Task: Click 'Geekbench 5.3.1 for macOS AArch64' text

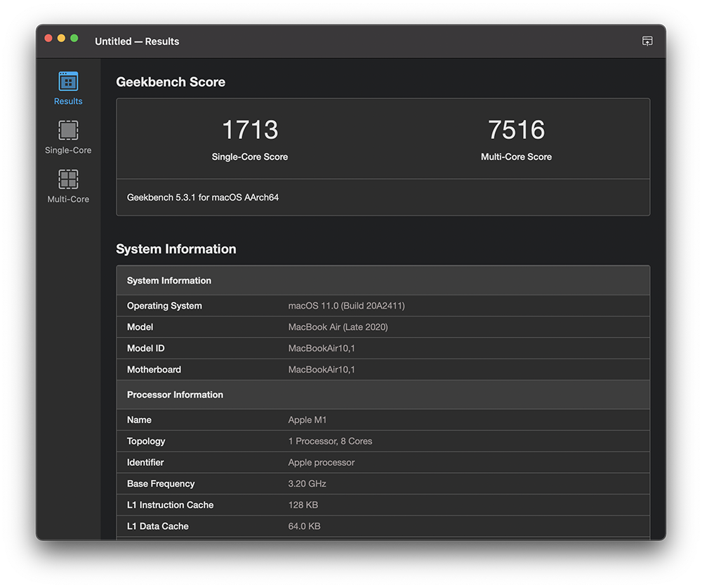Action: (x=203, y=197)
